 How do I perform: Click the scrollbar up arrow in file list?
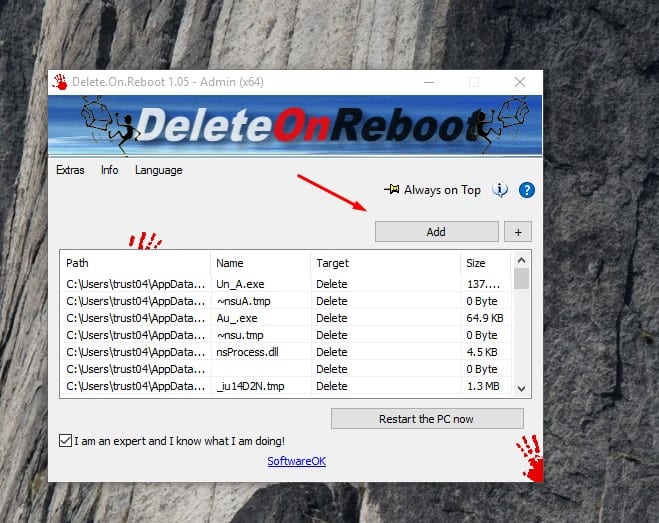tap(520, 260)
